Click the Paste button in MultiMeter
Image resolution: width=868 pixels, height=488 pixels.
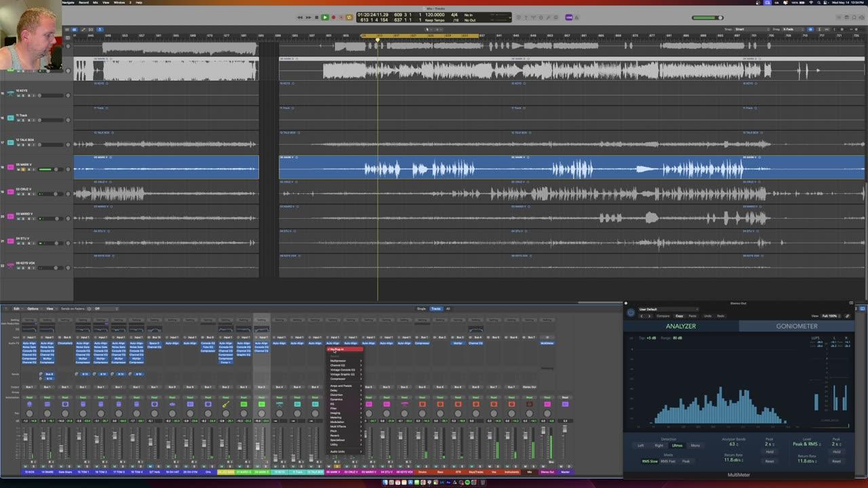click(x=692, y=316)
